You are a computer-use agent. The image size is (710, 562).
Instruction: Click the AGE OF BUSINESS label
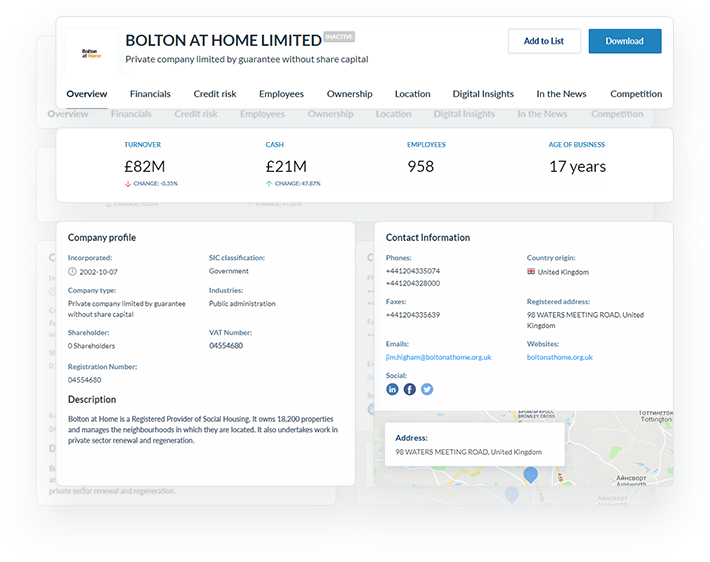click(x=577, y=144)
